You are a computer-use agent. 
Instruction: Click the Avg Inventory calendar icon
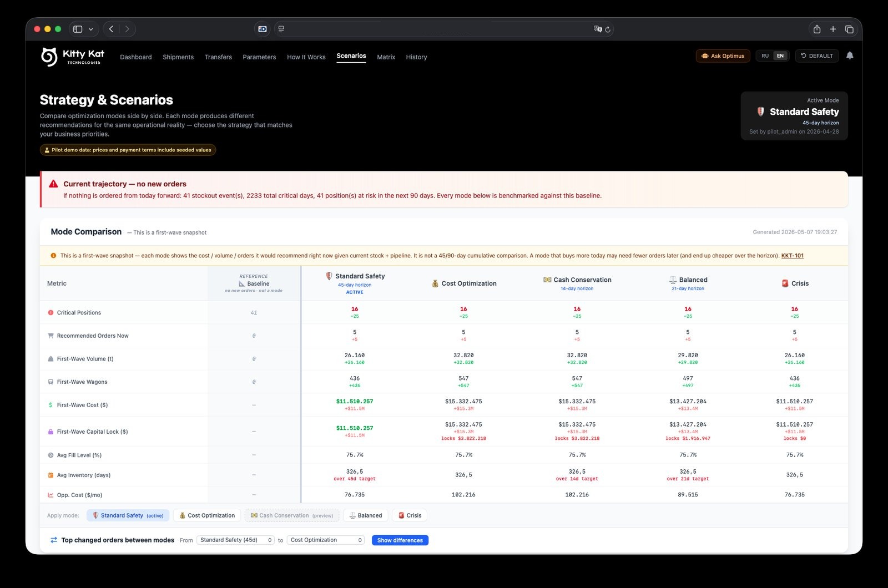51,475
